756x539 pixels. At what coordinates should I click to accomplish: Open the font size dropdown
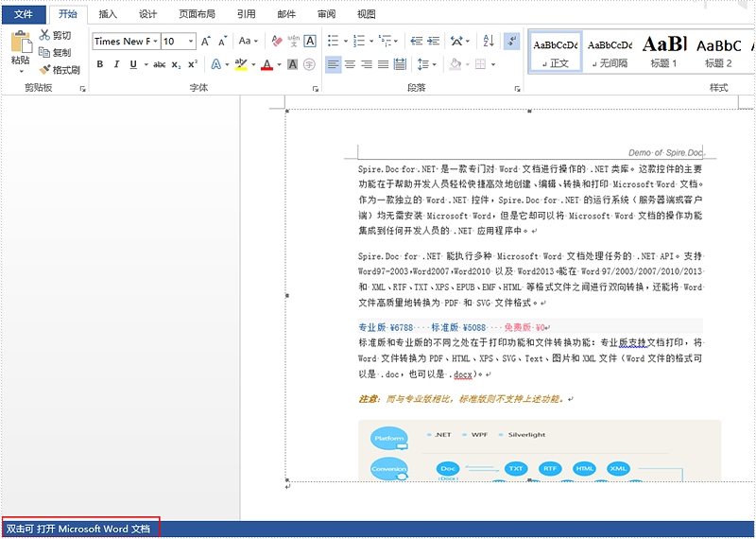[191, 42]
